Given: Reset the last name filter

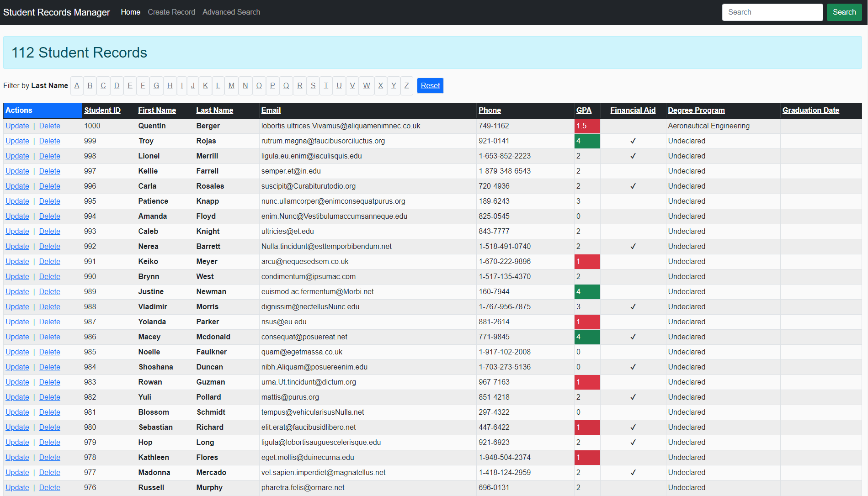Looking at the screenshot, I should pyautogui.click(x=430, y=86).
